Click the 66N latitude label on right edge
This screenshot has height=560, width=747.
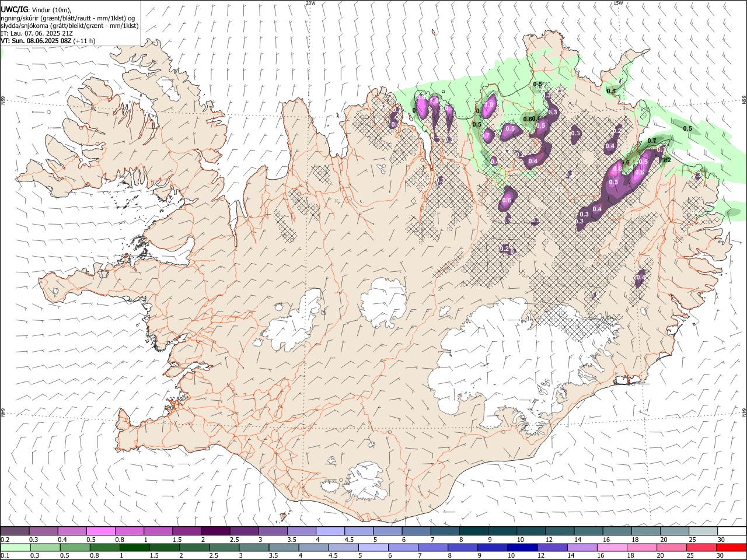pyautogui.click(x=744, y=100)
